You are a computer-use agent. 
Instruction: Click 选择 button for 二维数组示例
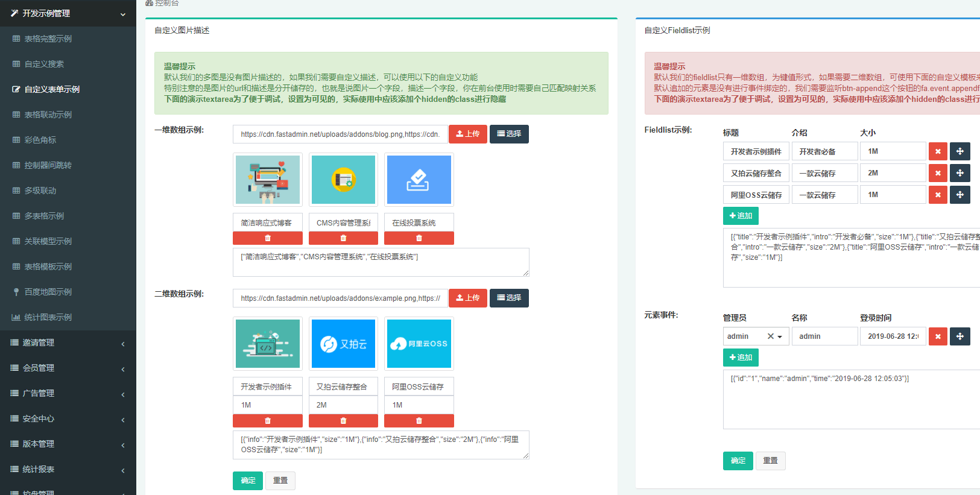[509, 298]
